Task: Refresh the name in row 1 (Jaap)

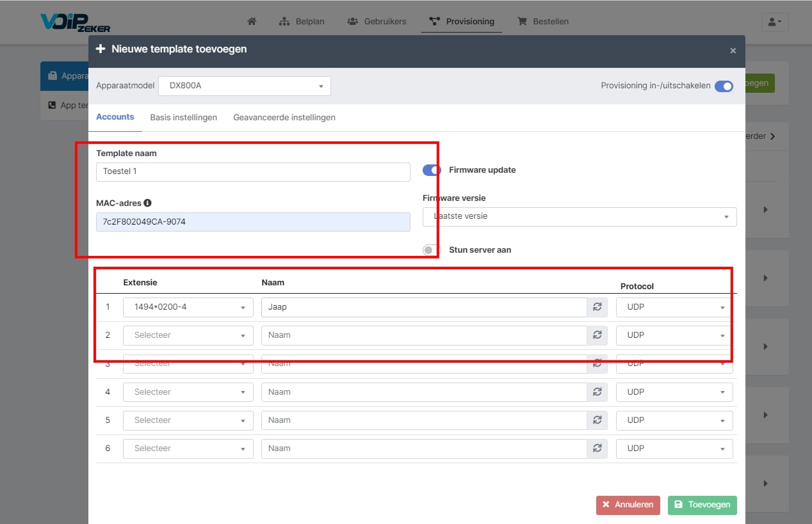Action: [597, 307]
